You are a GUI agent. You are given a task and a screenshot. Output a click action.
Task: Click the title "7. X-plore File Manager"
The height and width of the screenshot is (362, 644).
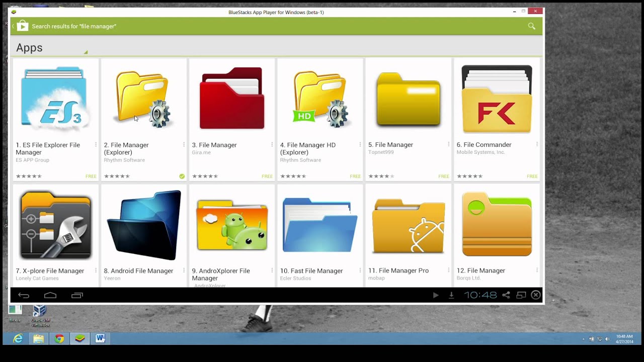pos(50,271)
